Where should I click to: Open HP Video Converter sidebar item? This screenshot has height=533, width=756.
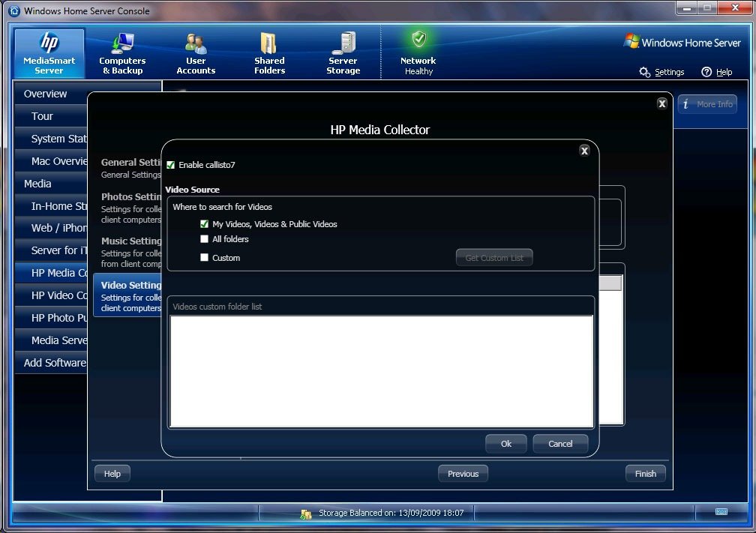tap(51, 295)
